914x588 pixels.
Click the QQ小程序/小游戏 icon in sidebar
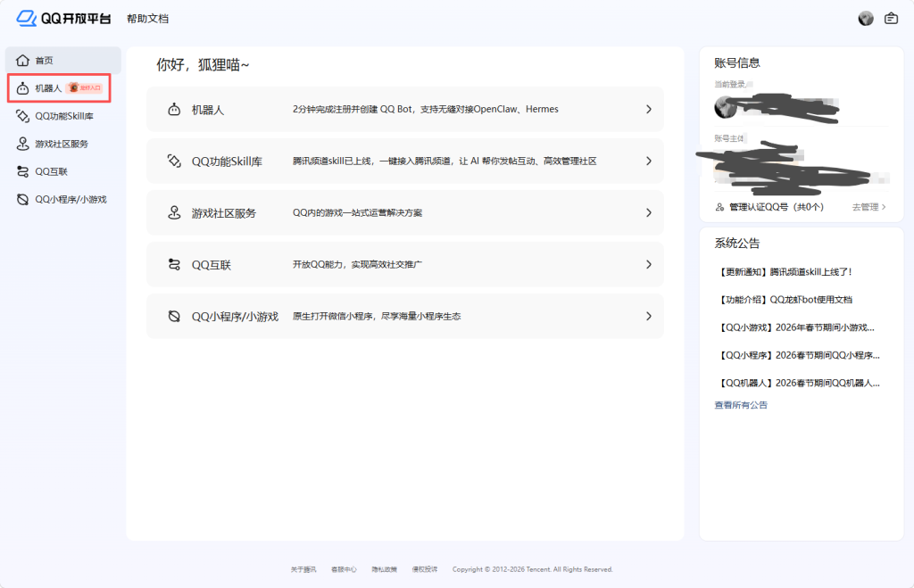(22, 199)
